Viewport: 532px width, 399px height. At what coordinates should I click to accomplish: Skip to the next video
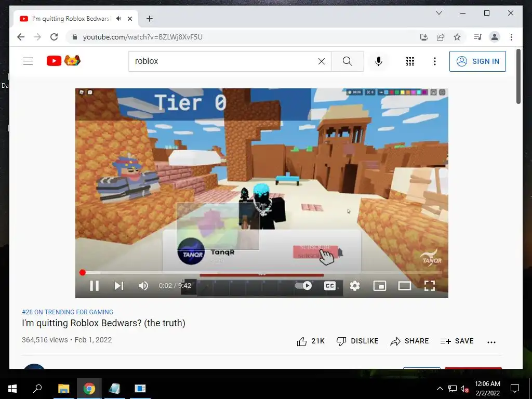click(119, 286)
